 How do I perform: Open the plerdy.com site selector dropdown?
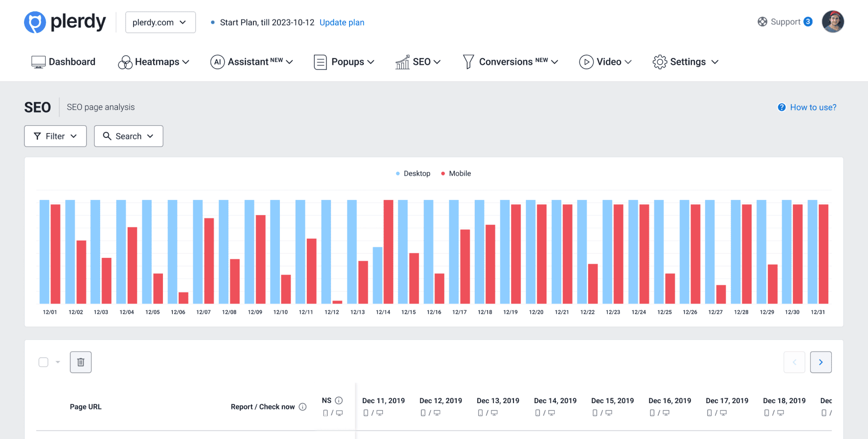(160, 23)
